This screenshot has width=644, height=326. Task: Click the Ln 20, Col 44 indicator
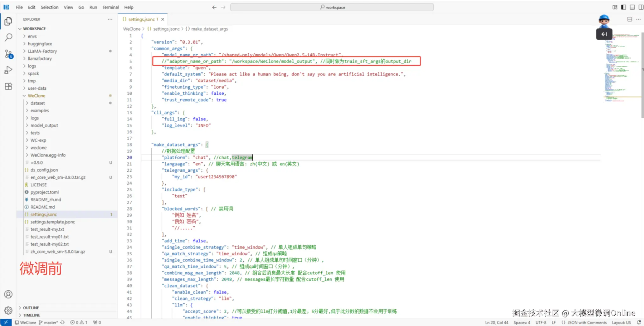[497, 322]
